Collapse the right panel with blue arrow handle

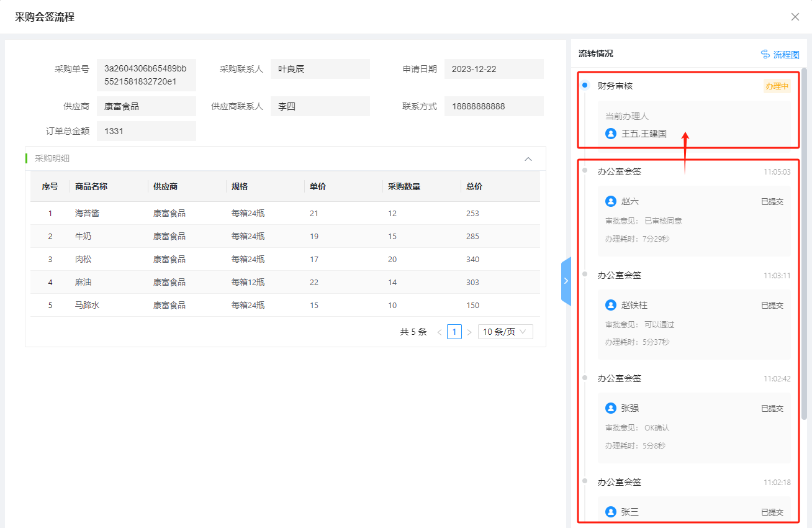pos(566,281)
